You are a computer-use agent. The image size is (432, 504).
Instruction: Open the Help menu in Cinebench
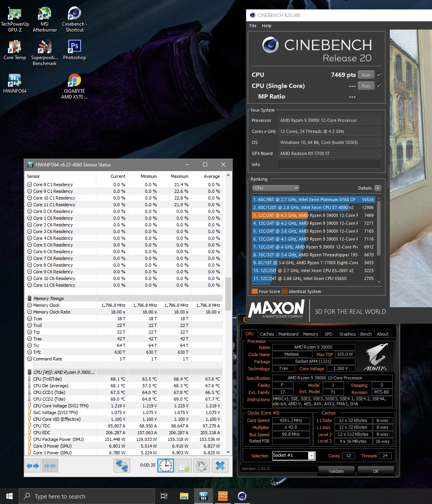267,26
